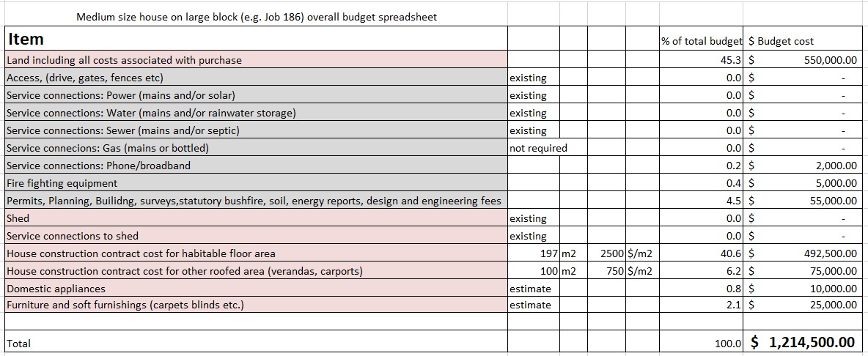Select the 'estimate' cell beside furniture row
Image resolution: width=868 pixels, height=356 pixels.
tap(533, 305)
